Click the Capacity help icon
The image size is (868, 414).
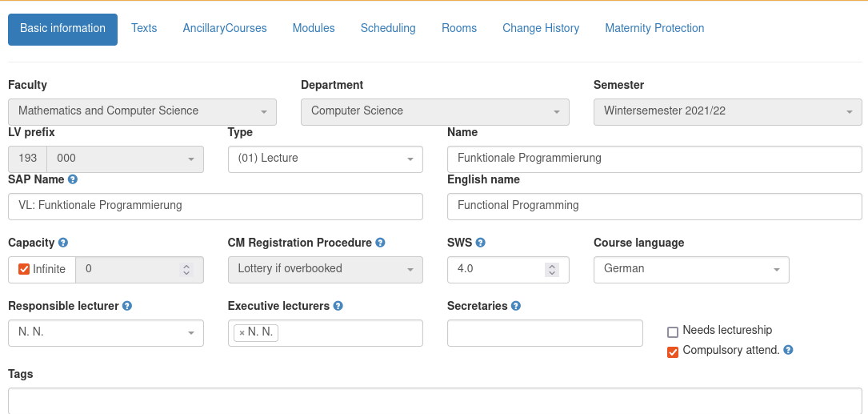[x=63, y=243]
